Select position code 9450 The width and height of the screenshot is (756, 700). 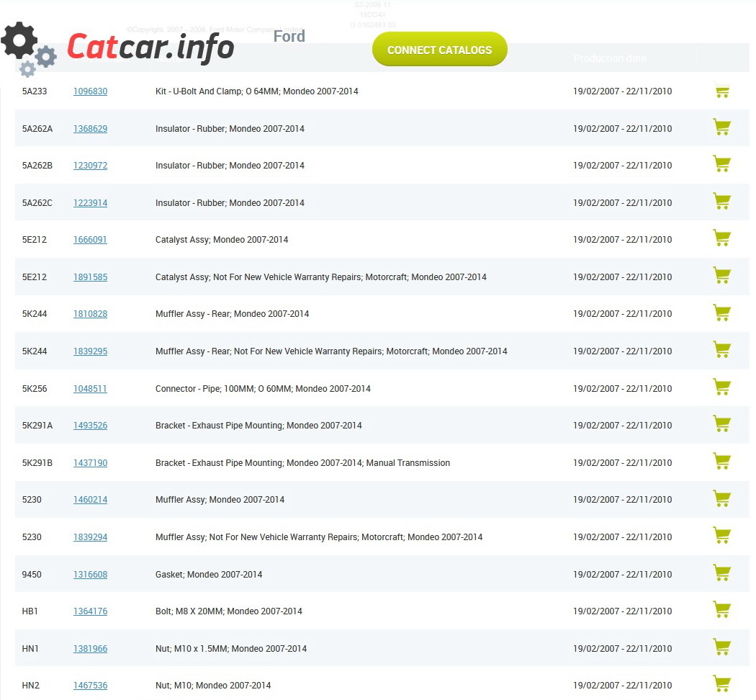click(32, 575)
